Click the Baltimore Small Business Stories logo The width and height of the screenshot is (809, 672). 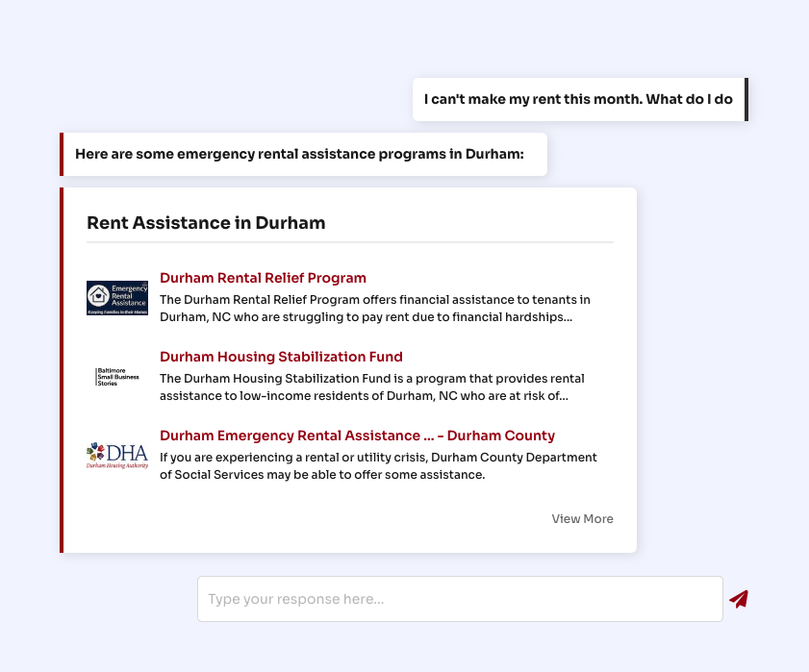(117, 377)
